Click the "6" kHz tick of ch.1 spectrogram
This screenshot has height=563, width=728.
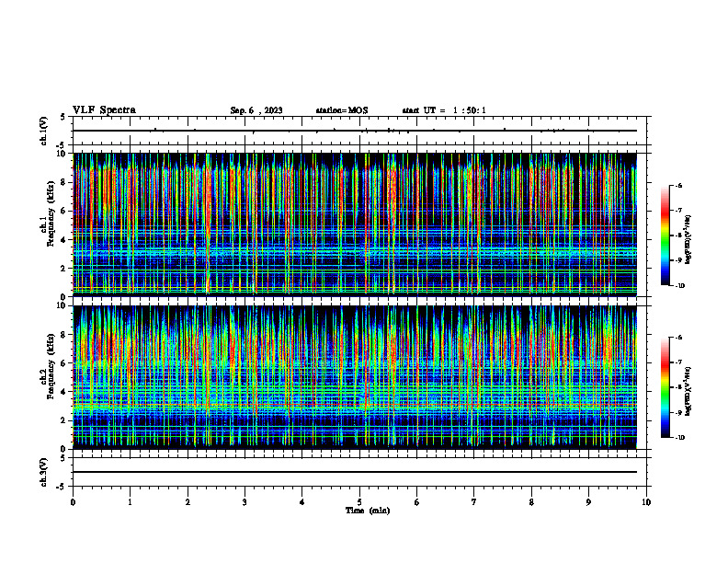64,211
